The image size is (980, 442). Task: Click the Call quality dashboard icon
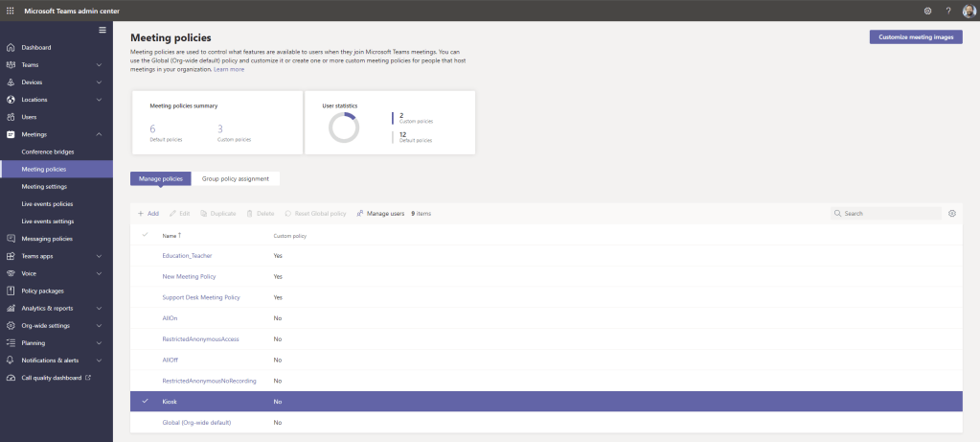click(11, 378)
